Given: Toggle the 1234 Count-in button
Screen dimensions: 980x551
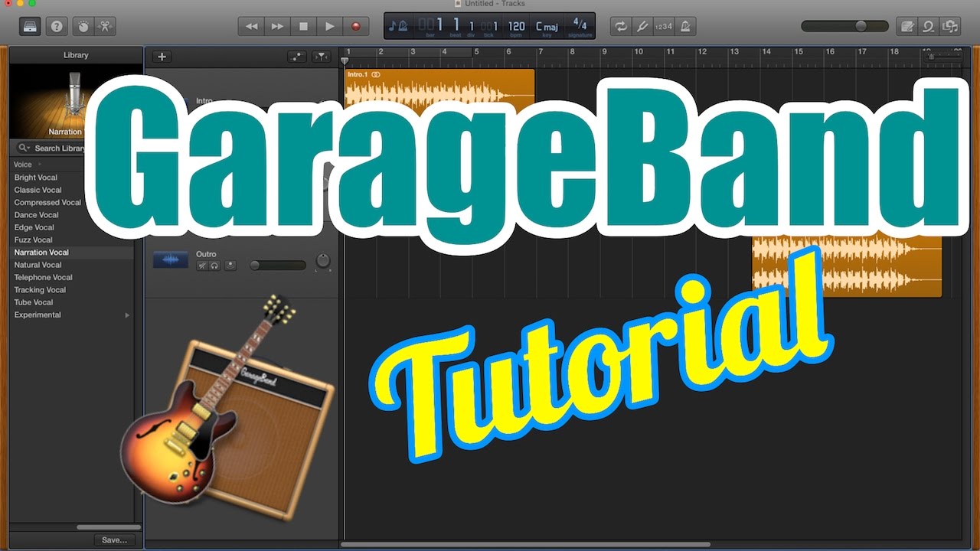Looking at the screenshot, I should pyautogui.click(x=664, y=26).
